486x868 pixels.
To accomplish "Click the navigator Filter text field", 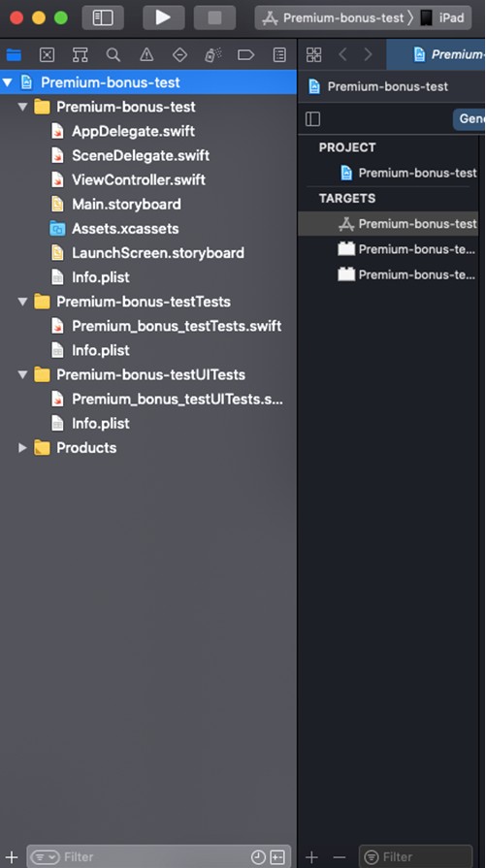I will pyautogui.click(x=139, y=857).
